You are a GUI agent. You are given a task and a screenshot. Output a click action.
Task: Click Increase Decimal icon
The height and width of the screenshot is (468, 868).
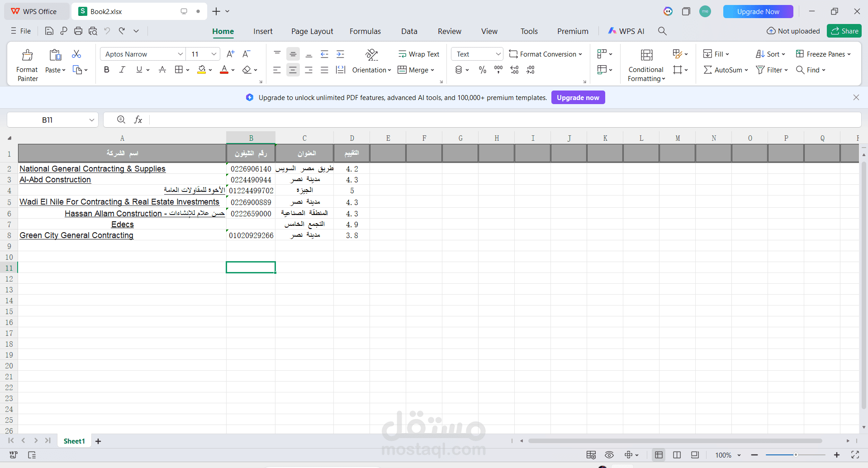514,70
